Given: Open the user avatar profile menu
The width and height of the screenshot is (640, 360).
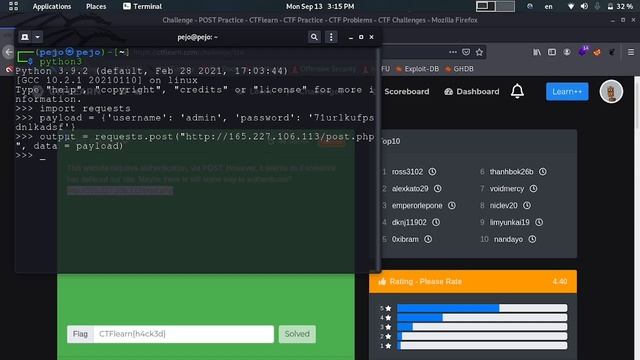Looking at the screenshot, I should point(611,91).
